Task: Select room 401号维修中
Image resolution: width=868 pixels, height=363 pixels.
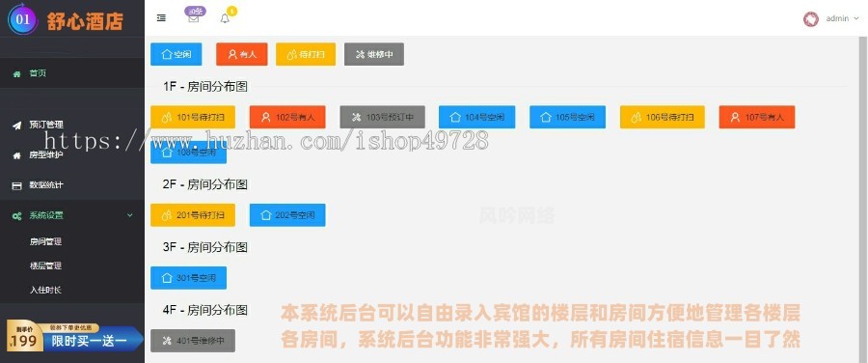Action: pos(193,341)
